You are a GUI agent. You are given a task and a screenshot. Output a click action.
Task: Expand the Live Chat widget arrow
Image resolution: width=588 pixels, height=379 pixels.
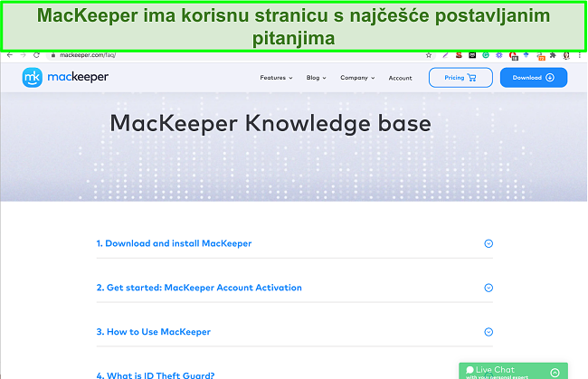tap(555, 373)
